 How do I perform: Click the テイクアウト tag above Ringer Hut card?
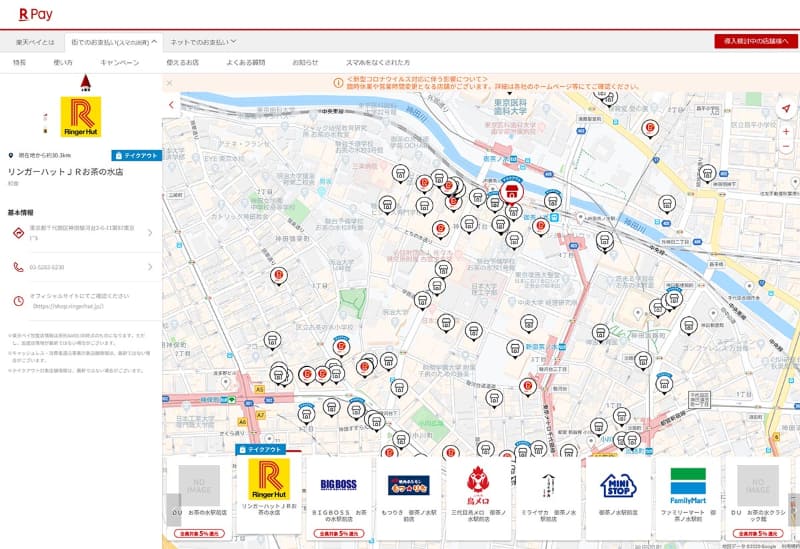pos(261,450)
